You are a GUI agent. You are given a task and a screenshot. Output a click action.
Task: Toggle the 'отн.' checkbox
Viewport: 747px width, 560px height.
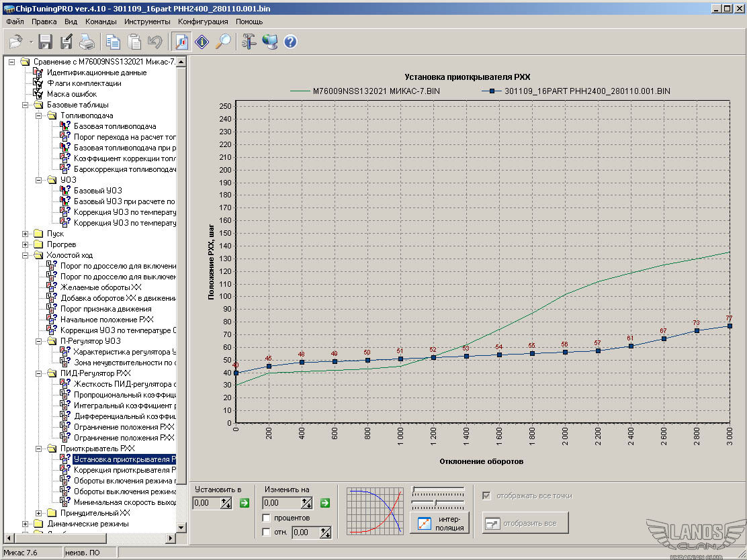pyautogui.click(x=267, y=532)
